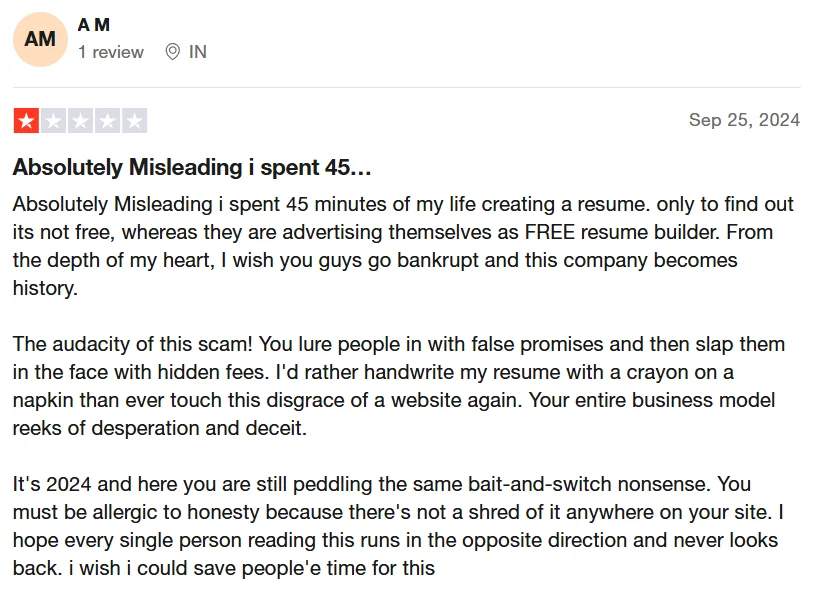This screenshot has height=598, width=823.
Task: Click the 1 review count
Action: point(111,52)
